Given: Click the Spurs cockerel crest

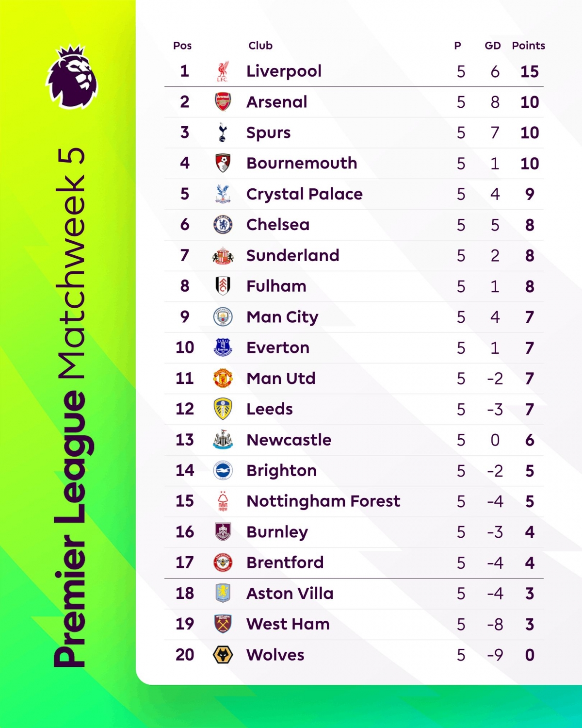Looking at the screenshot, I should pos(223,132).
